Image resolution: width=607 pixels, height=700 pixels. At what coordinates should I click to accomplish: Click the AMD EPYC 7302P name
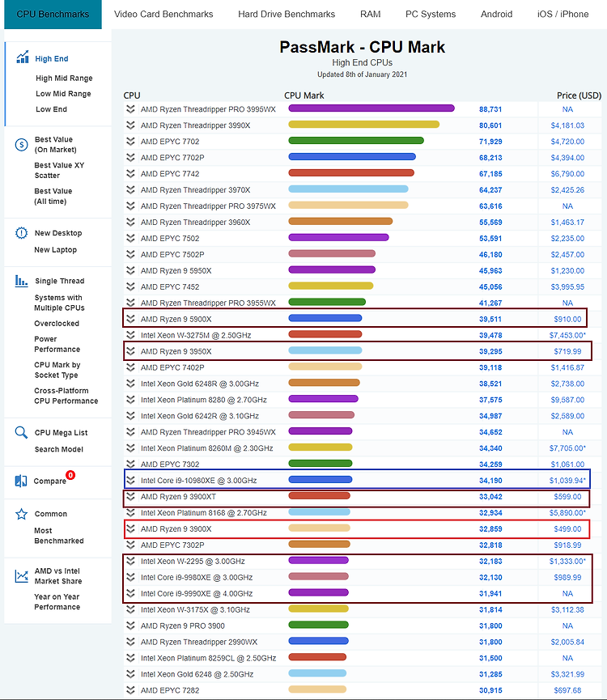click(172, 545)
